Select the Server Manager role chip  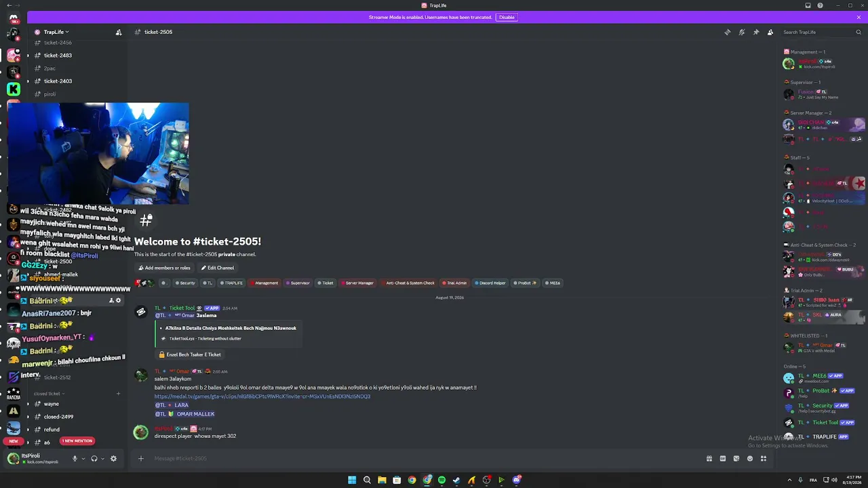click(357, 283)
